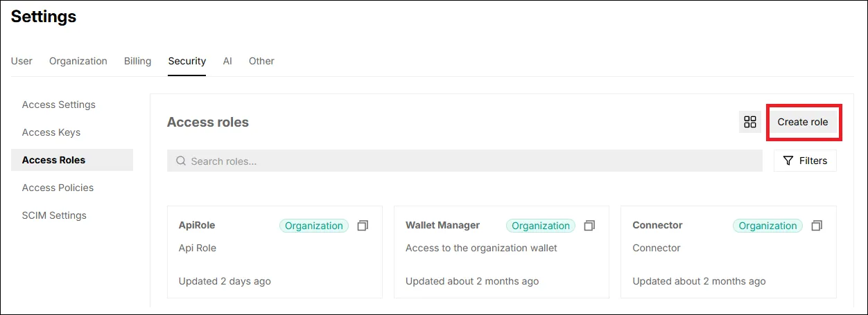Open the Filters options
Screen dimensions: 868x315
click(805, 161)
